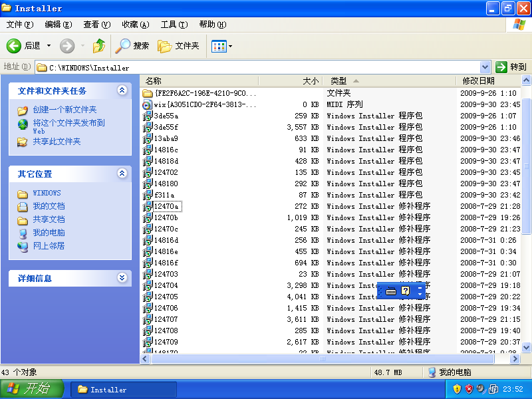Click the green Go arrow button
The height and width of the screenshot is (399, 532).
point(501,67)
